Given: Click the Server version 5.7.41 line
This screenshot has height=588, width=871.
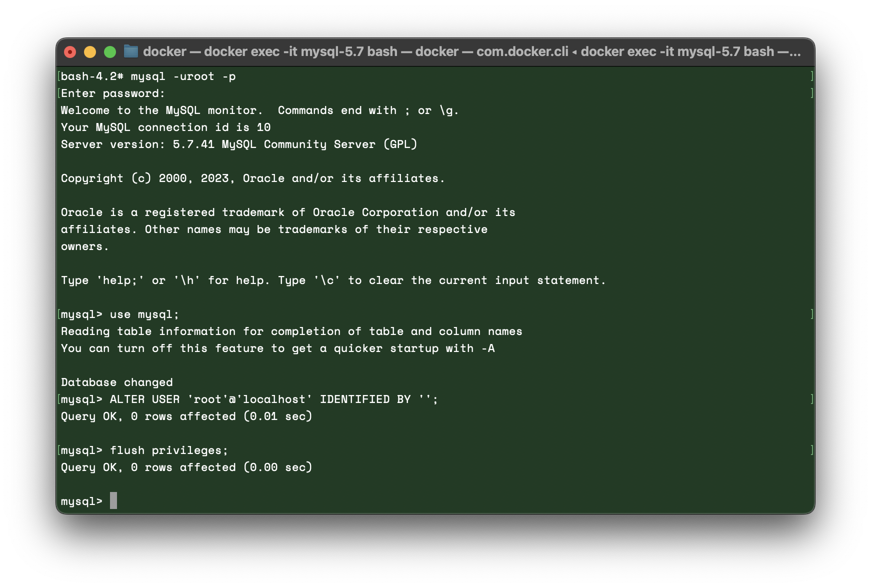Looking at the screenshot, I should point(239,144).
